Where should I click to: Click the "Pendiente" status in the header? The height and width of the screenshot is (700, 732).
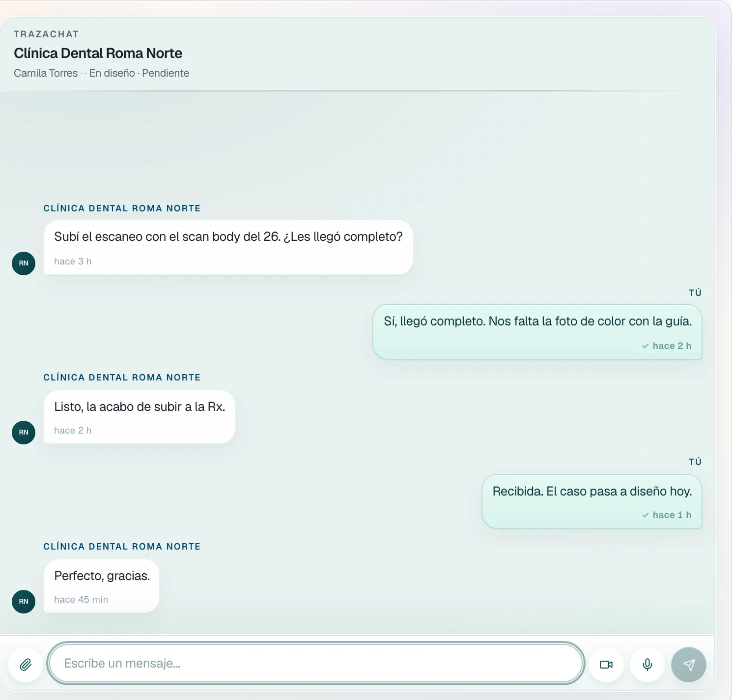click(166, 73)
